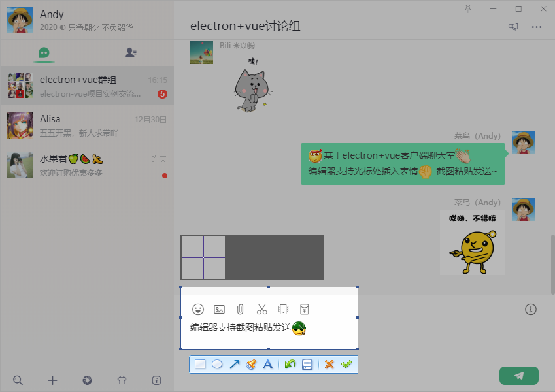Open the group announcement megaphone icon

tap(513, 27)
